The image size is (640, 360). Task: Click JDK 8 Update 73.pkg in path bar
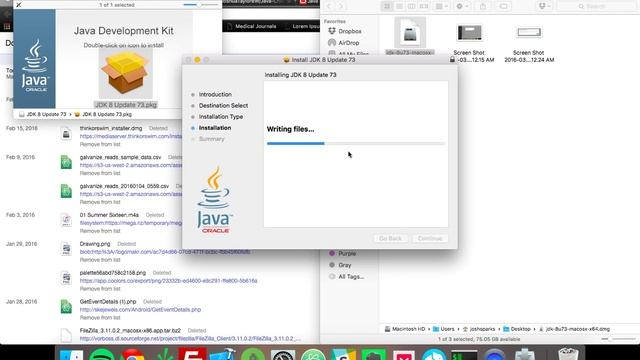pos(103,114)
